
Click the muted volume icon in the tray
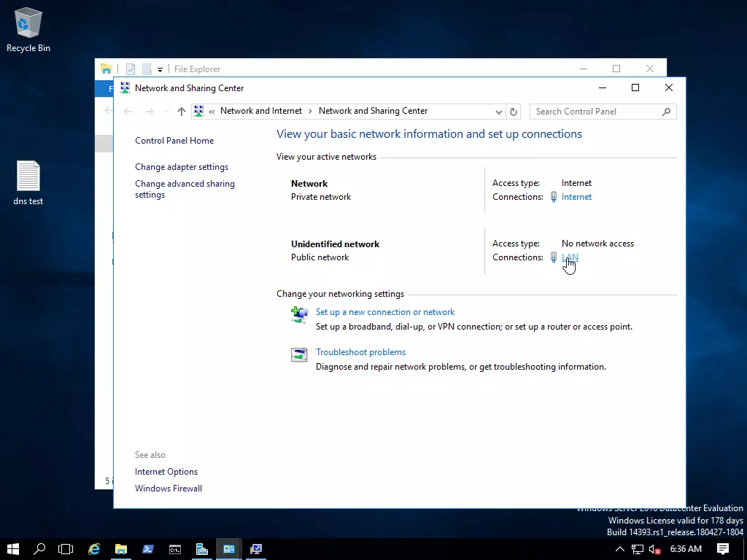coord(654,550)
